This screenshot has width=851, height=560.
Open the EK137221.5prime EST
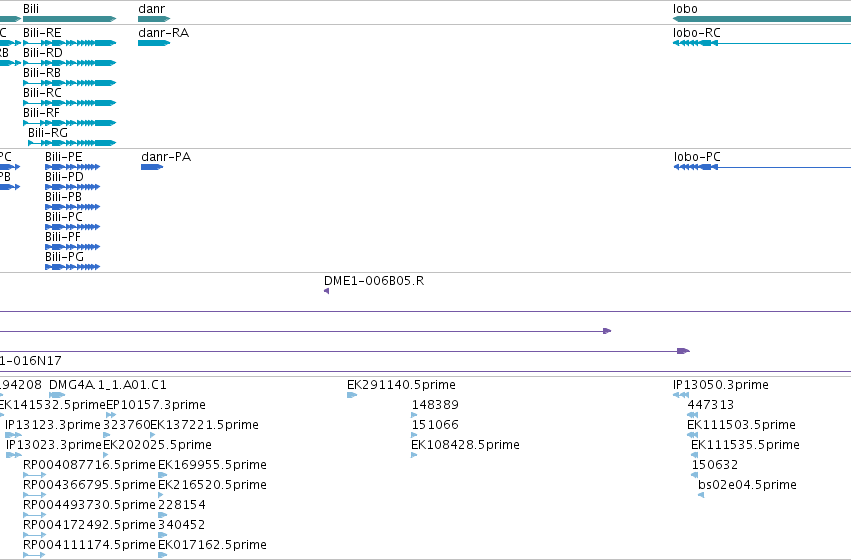[x=153, y=435]
